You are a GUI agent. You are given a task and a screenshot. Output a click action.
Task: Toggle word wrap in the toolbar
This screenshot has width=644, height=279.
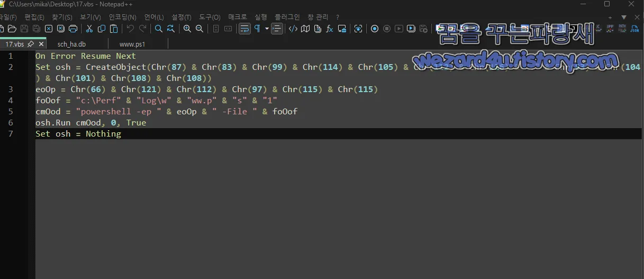(244, 29)
